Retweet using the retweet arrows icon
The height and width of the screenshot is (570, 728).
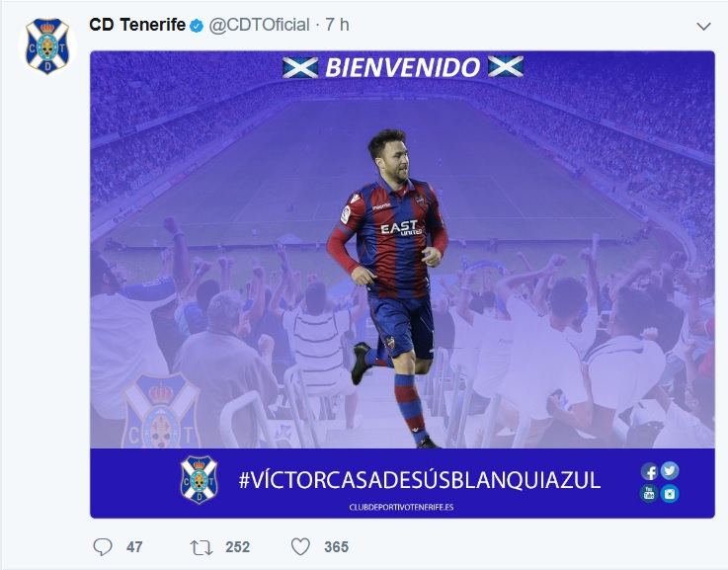(x=202, y=547)
